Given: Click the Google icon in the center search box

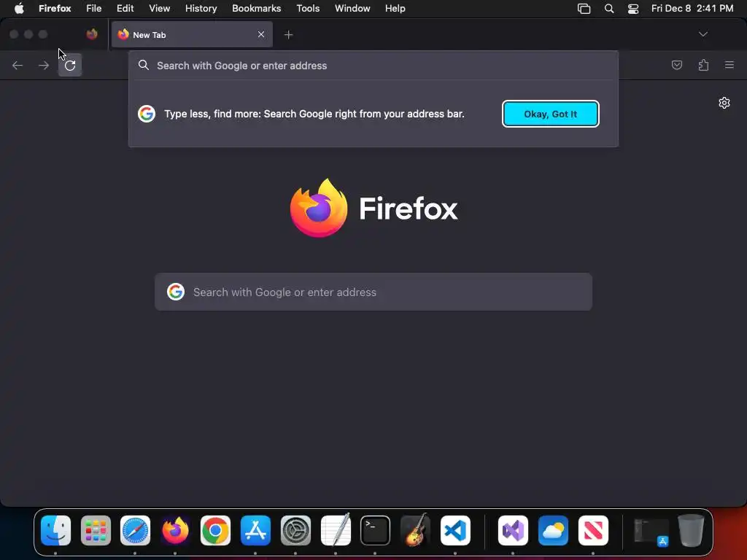Looking at the screenshot, I should (176, 292).
